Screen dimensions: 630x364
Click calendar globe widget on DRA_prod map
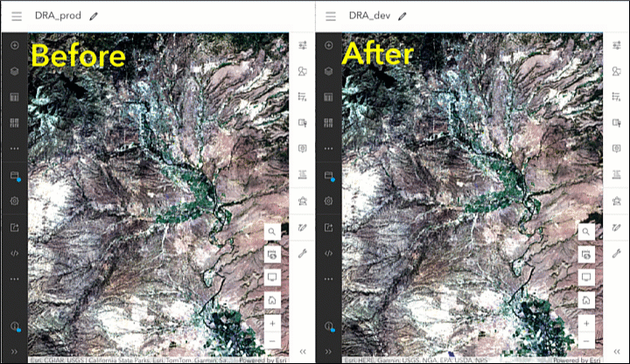tap(272, 255)
